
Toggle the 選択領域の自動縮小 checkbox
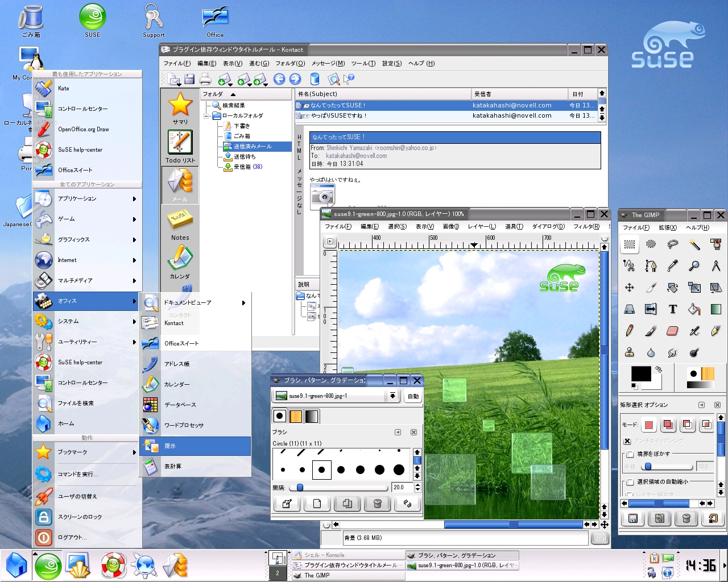[x=630, y=482]
